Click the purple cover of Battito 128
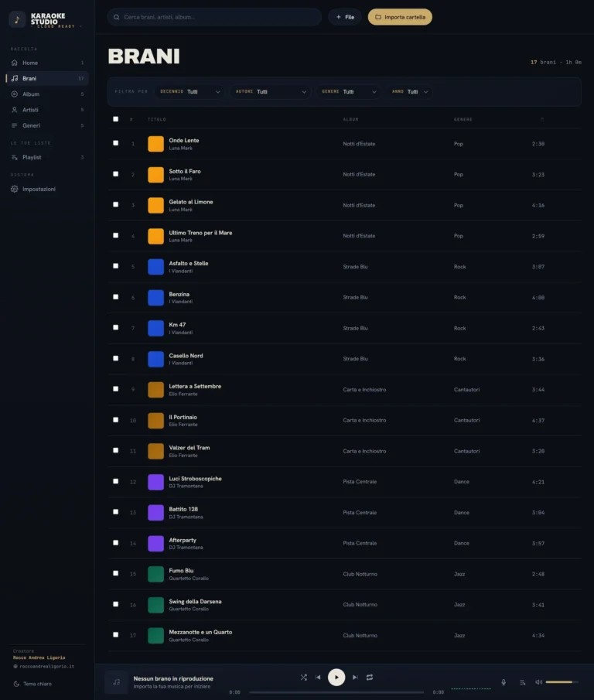 pyautogui.click(x=155, y=513)
